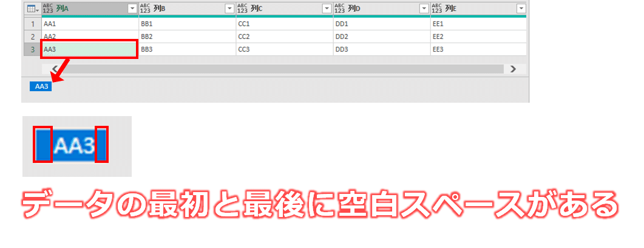Change data type icon of 列E
The width and height of the screenshot is (644, 248).
438,9
